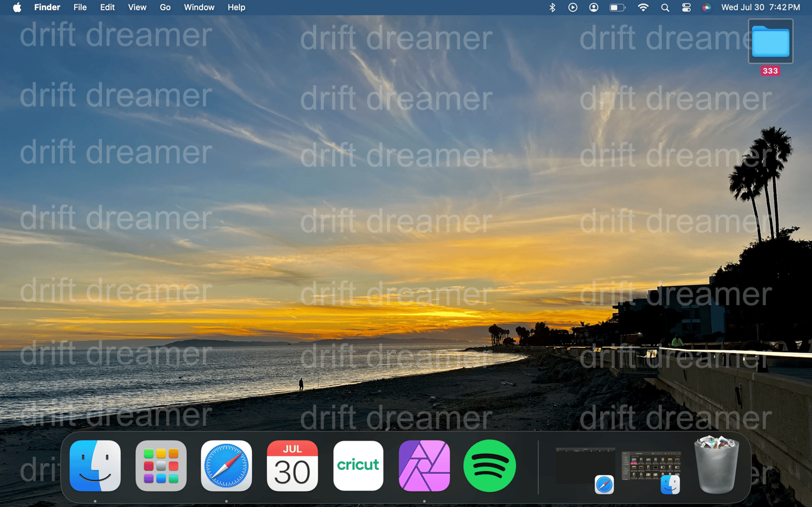Open the Now Playing menu bar icon
This screenshot has height=507, width=812.
click(x=573, y=8)
